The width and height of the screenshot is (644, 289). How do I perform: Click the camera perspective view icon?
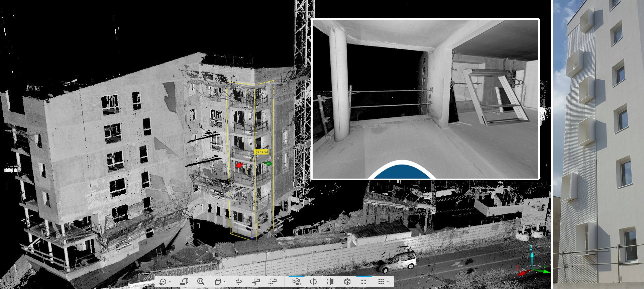coord(184,282)
